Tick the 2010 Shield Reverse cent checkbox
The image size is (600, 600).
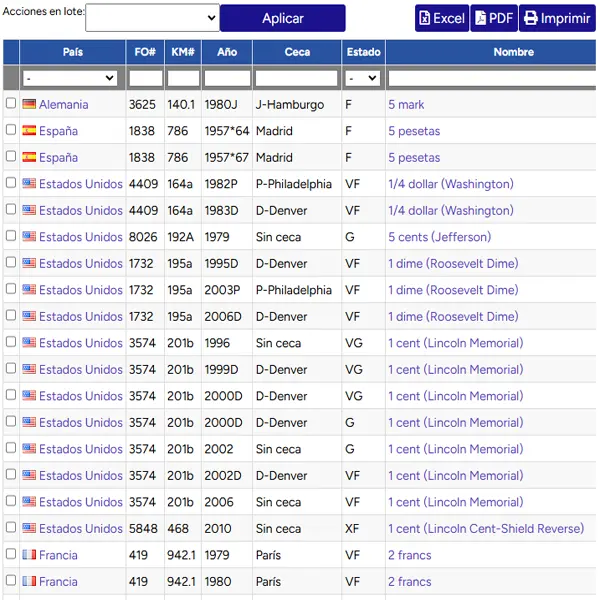[x=11, y=527]
